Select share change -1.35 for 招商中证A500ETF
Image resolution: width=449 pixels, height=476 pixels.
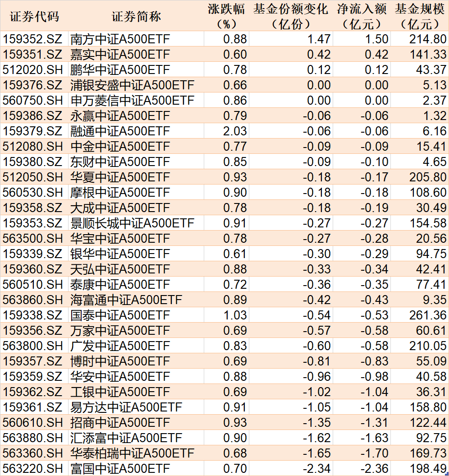pyautogui.click(x=317, y=423)
